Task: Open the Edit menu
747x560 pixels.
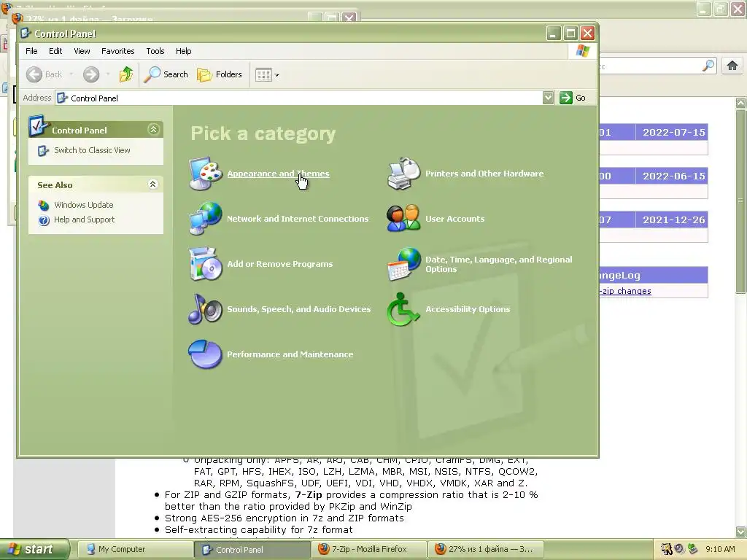Action: [55, 51]
